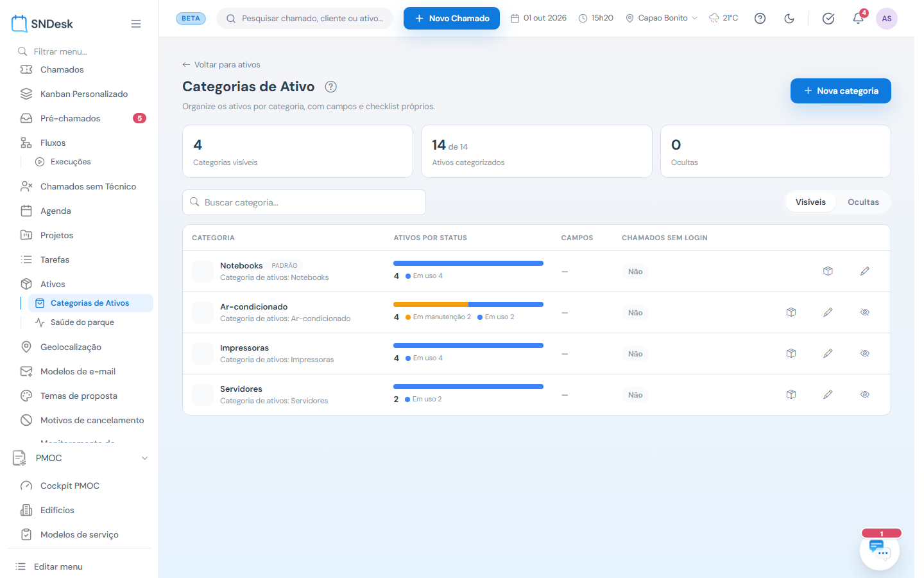Expand the Ativos sidebar item

[x=53, y=284]
